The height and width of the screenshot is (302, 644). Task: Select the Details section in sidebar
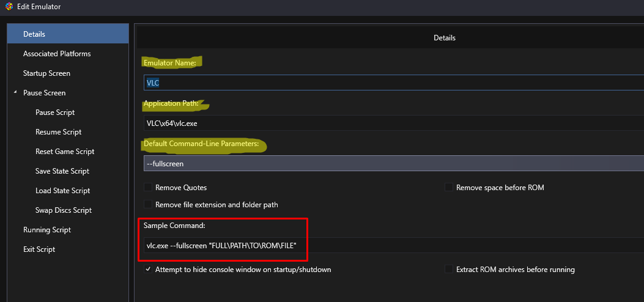[68, 34]
